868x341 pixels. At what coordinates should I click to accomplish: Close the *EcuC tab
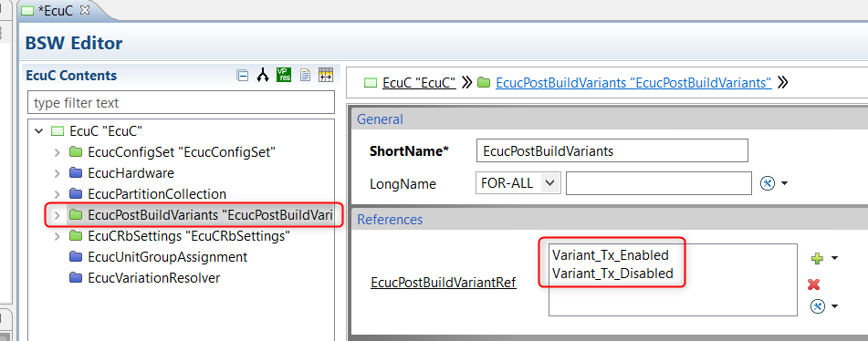point(85,10)
